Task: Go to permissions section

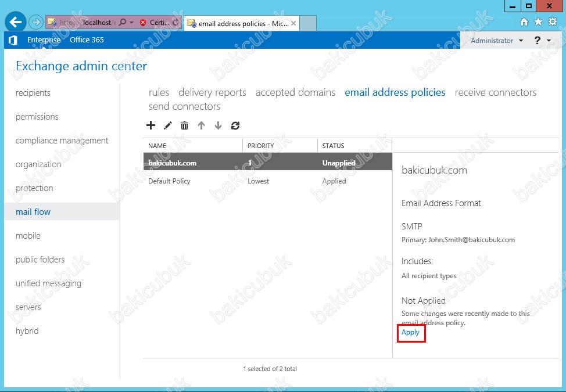Action: pyautogui.click(x=37, y=117)
